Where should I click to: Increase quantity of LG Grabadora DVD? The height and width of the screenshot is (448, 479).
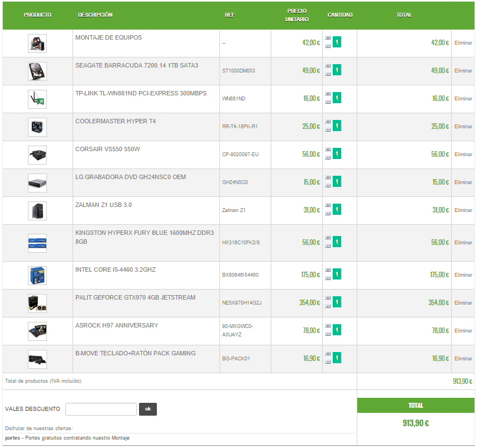click(x=328, y=177)
